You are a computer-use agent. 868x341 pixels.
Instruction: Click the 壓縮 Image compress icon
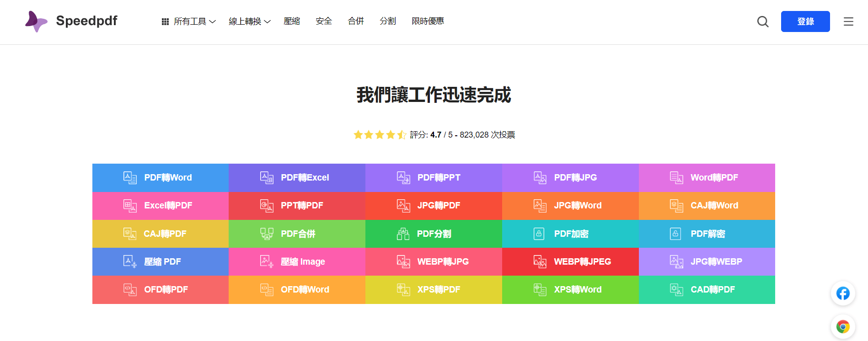click(267, 262)
